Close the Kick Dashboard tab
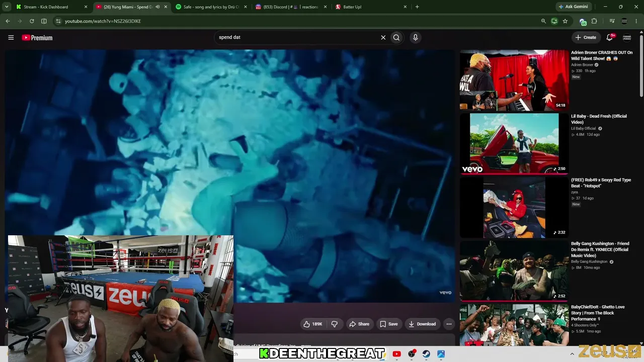644x362 pixels. point(86,7)
